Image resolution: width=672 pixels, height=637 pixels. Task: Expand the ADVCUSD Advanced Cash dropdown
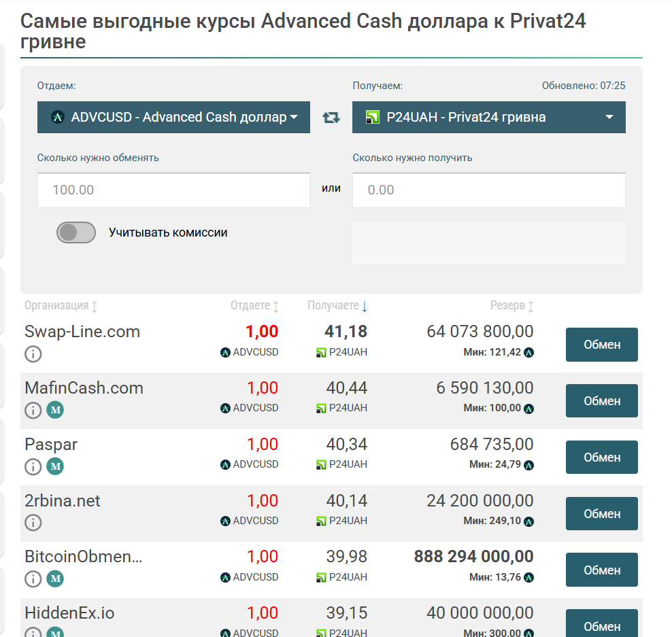[x=173, y=118]
